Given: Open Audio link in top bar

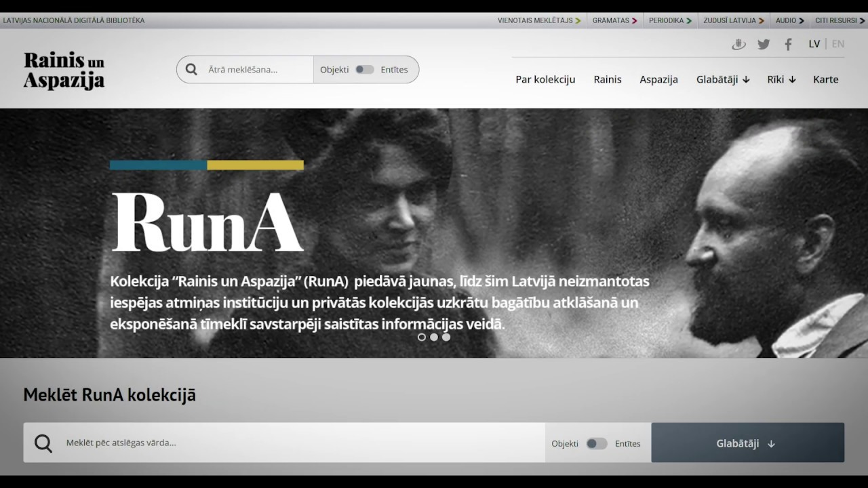Looking at the screenshot, I should pyautogui.click(x=790, y=20).
